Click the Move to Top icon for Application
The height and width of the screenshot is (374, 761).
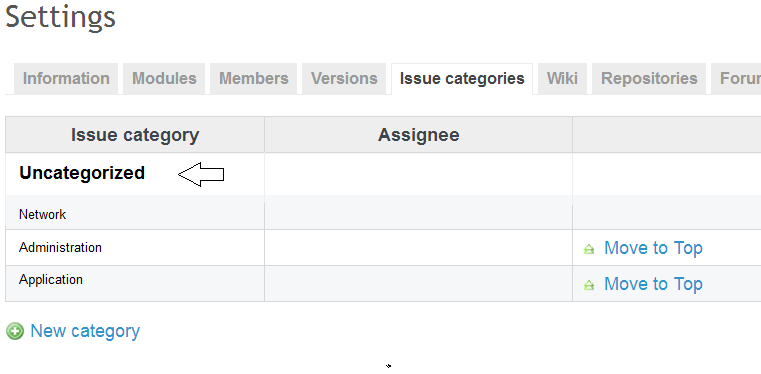tap(589, 285)
